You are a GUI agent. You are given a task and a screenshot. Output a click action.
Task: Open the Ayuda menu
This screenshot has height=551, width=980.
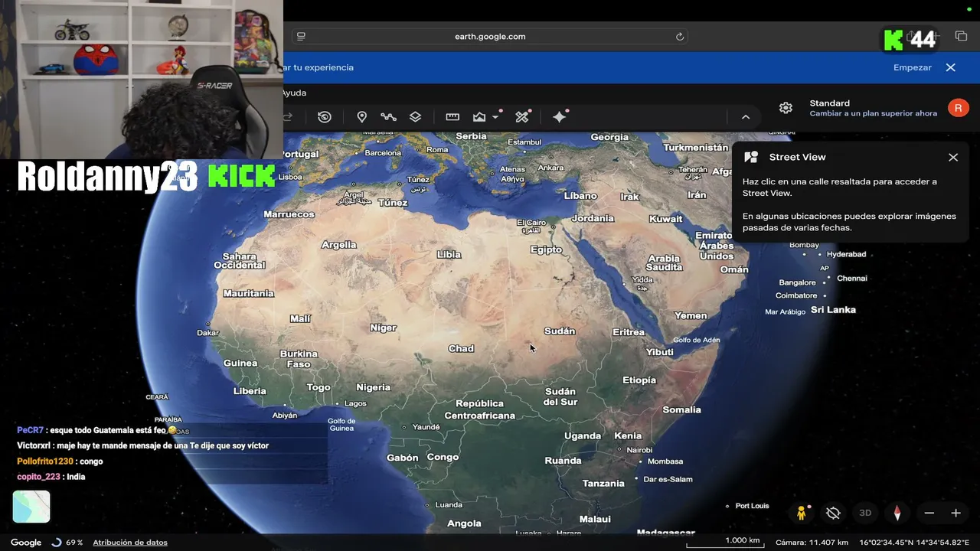click(x=294, y=93)
